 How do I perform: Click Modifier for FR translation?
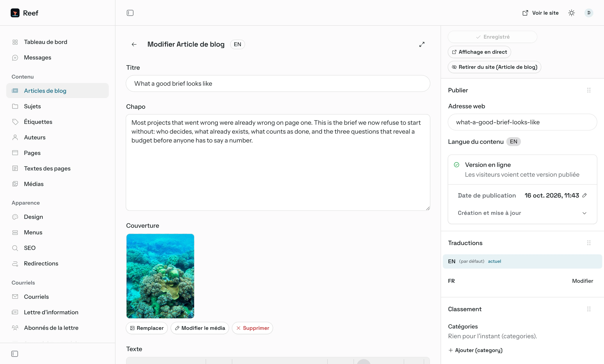[x=582, y=281]
